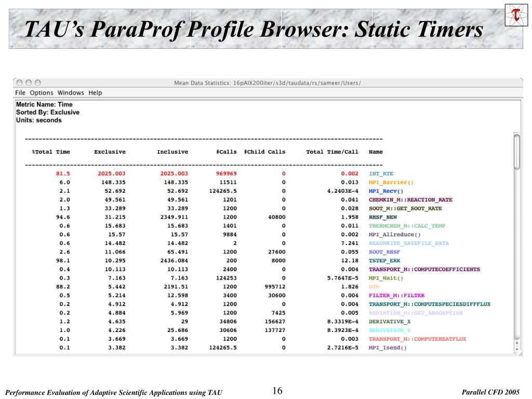This screenshot has width=532, height=399.
Task: Click the window resize grip corner
Action: (x=520, y=353)
